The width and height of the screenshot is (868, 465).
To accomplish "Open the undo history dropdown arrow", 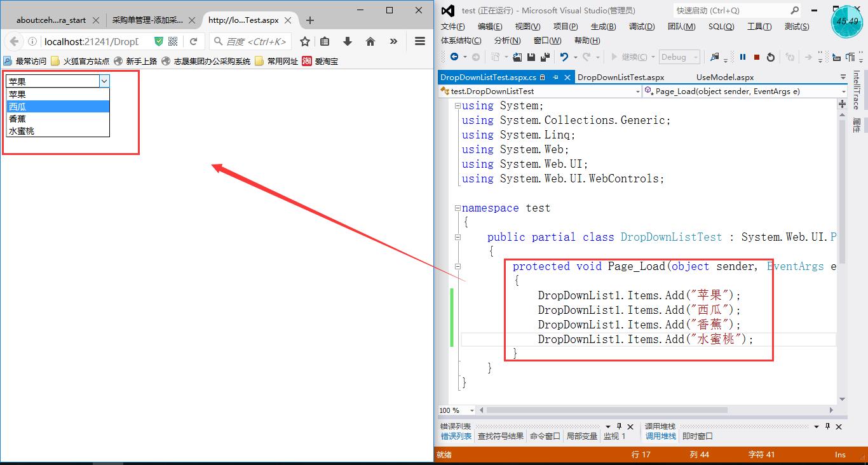I will (x=576, y=57).
